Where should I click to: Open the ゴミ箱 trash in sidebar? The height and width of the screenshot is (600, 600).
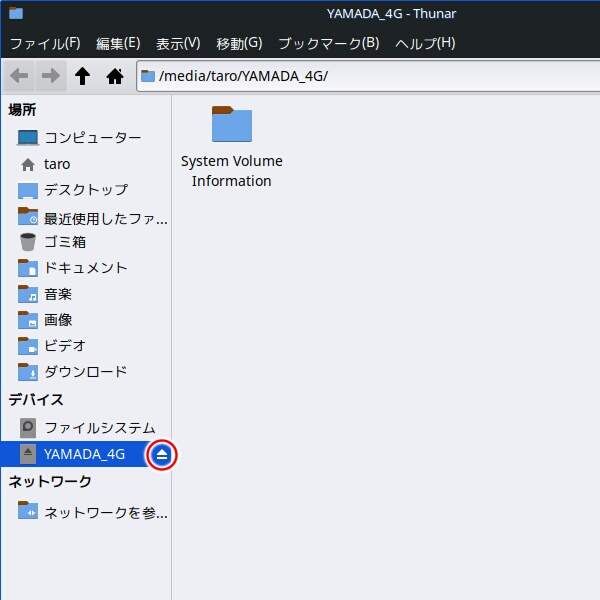point(64,242)
